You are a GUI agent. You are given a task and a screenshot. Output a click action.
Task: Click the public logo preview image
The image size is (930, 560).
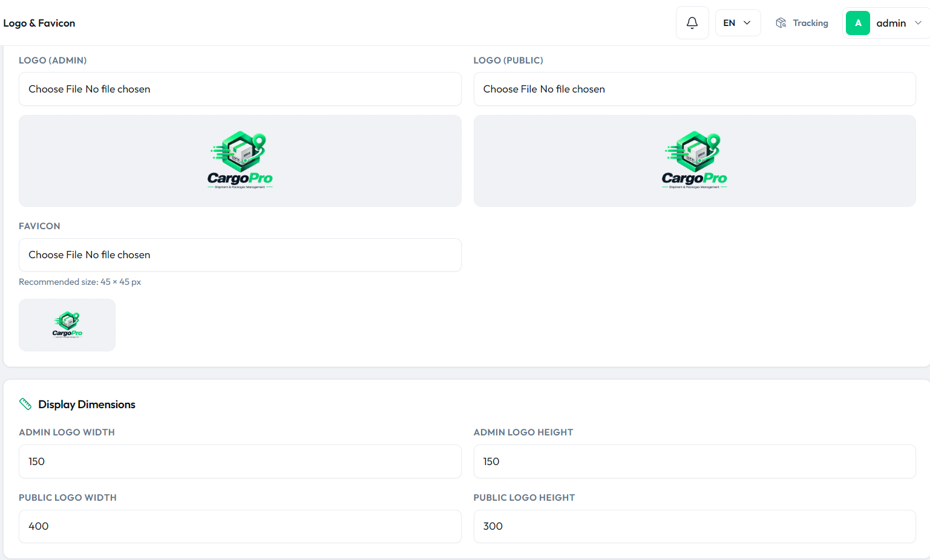point(695,160)
